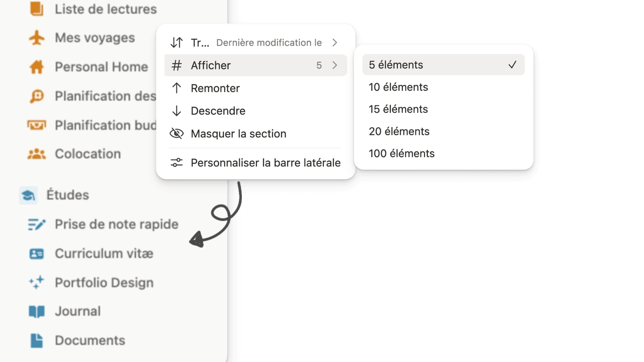Click the file icon next to Documents

click(37, 341)
